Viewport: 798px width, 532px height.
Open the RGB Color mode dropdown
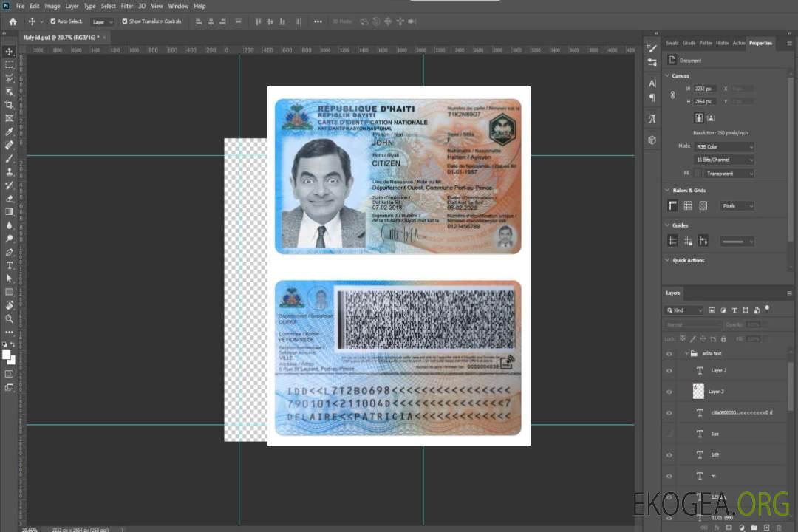point(725,146)
